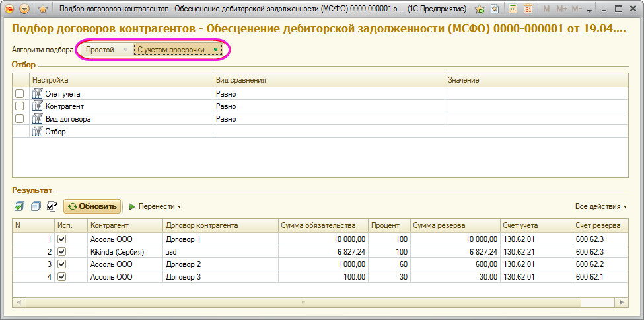The width and height of the screenshot is (644, 320).
Task: Click the calculator icon in title bar
Action: (x=514, y=9)
